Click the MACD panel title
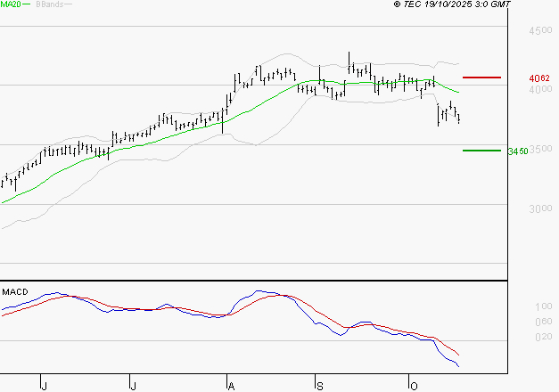The height and width of the screenshot is (392, 559). [15, 292]
